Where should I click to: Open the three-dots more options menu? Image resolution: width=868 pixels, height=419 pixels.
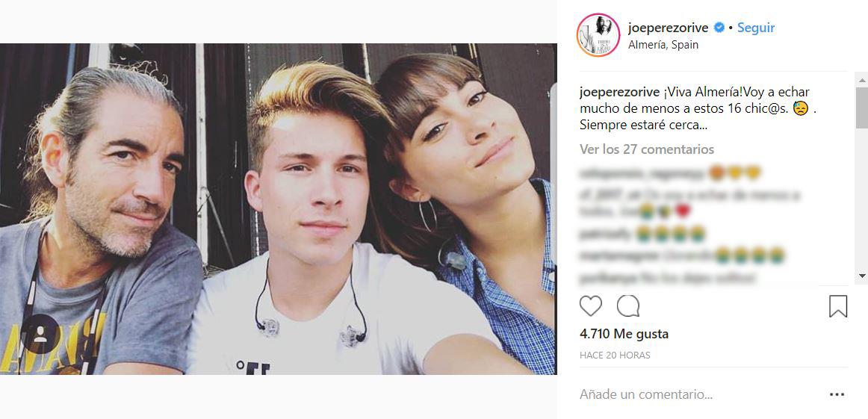coord(837,394)
